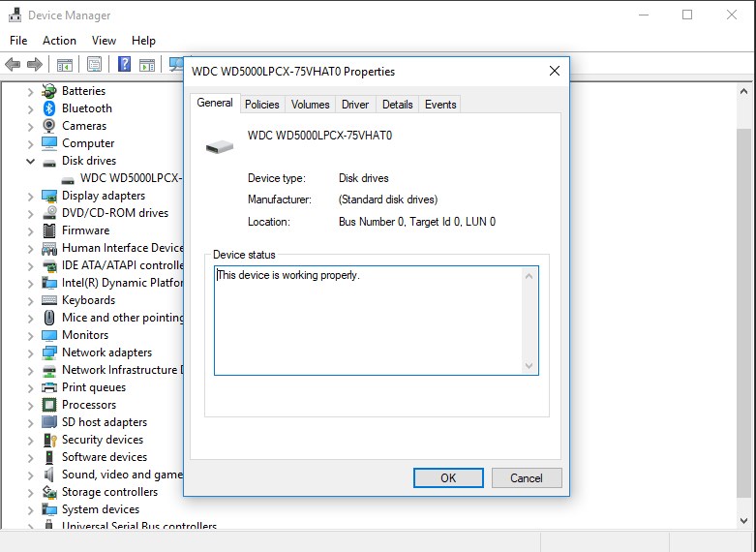Click device status box scroll-up arrow
Image resolution: width=756 pixels, height=552 pixels.
coord(529,276)
